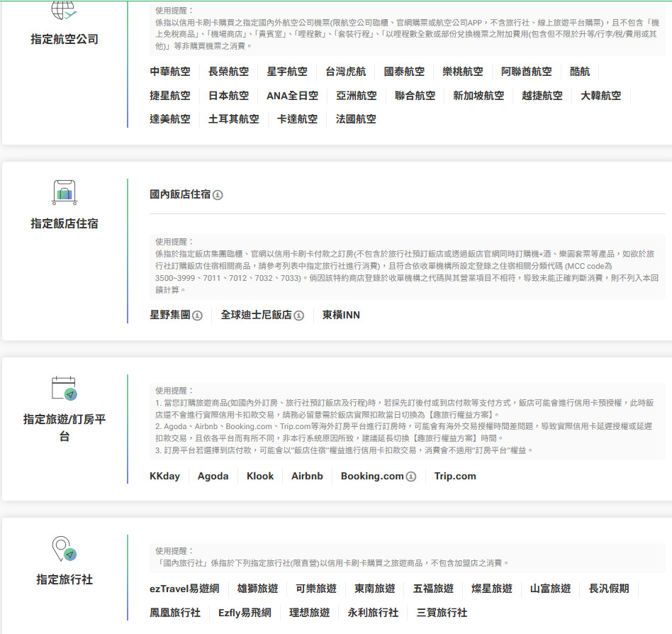Viewport: 672px width, 634px height.
Task: Open 土耳其航空 airline entry
Action: click(233, 119)
